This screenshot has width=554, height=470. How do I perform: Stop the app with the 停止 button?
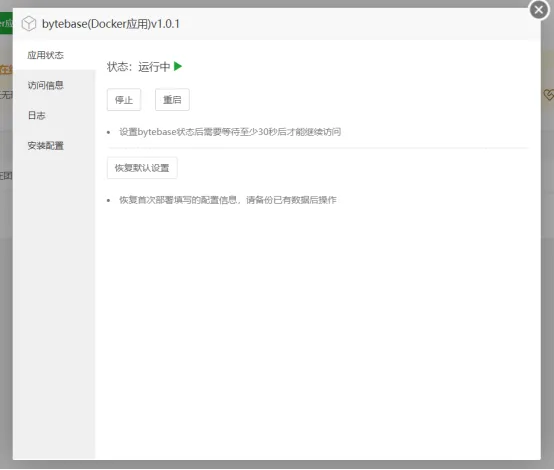click(124, 100)
